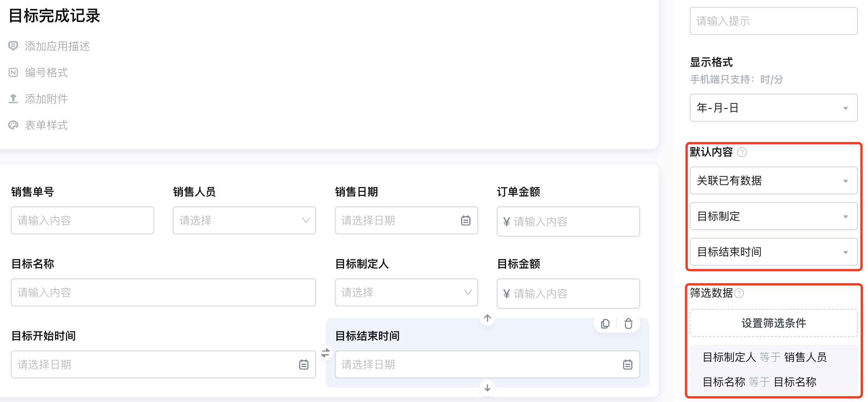This screenshot has width=868, height=402.
Task: Click the move up arrow above 目标结束时间
Action: (487, 318)
